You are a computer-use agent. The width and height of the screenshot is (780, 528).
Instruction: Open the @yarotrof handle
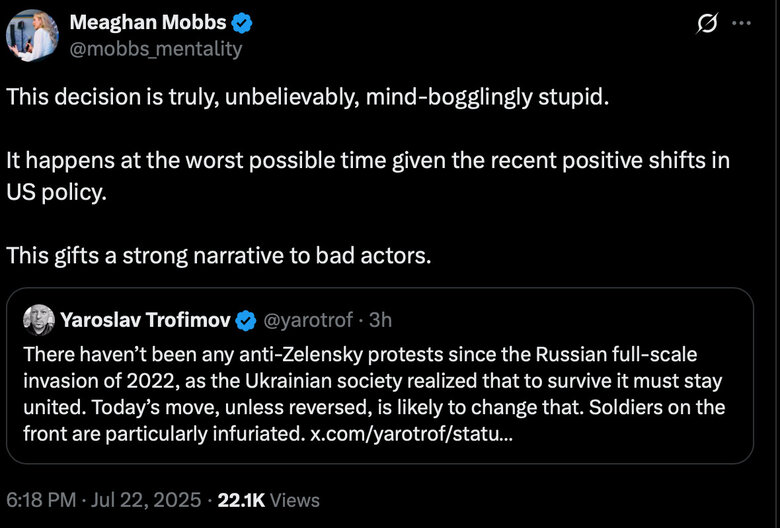(x=307, y=320)
